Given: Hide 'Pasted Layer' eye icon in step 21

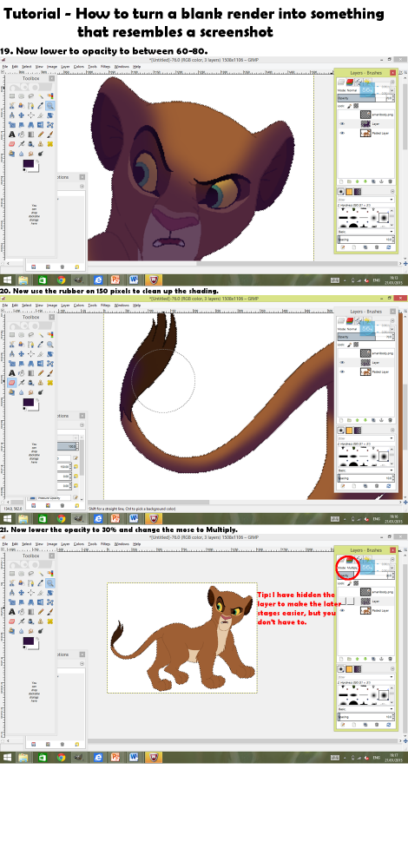Looking at the screenshot, I should coord(342,609).
